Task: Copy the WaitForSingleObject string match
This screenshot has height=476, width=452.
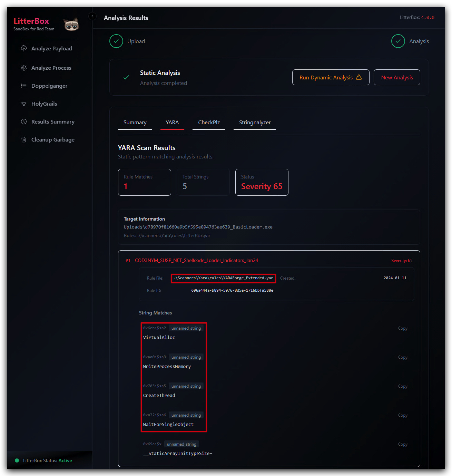Action: point(403,415)
